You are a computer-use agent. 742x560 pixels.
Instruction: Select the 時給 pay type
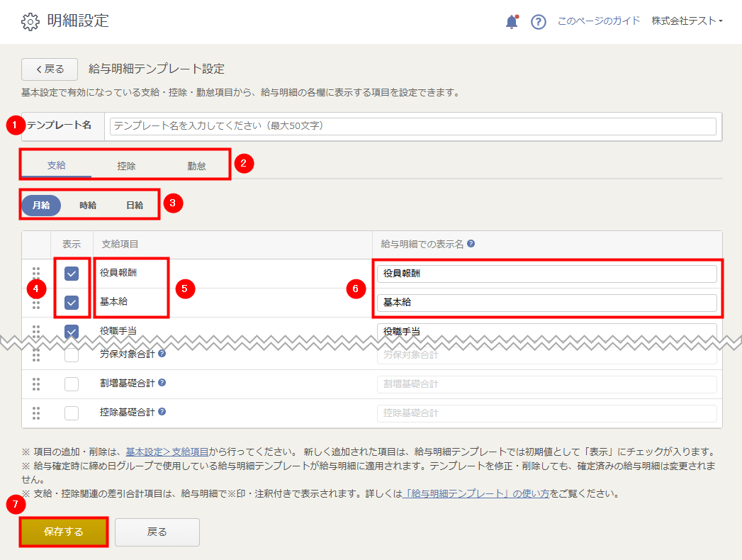coord(88,205)
